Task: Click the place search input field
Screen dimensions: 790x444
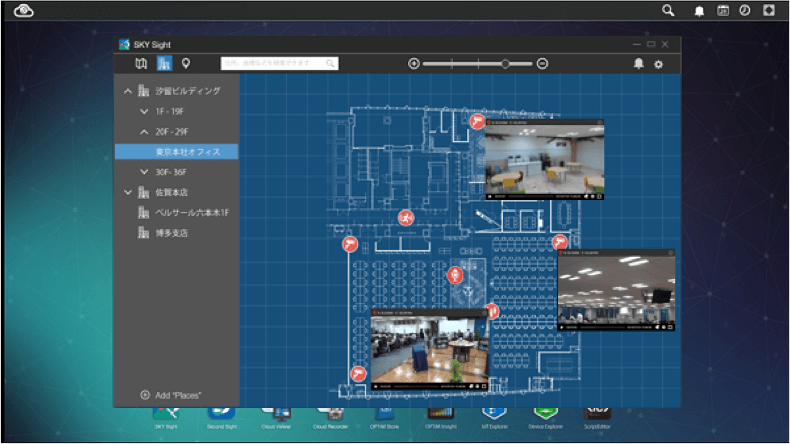Action: 280,64
